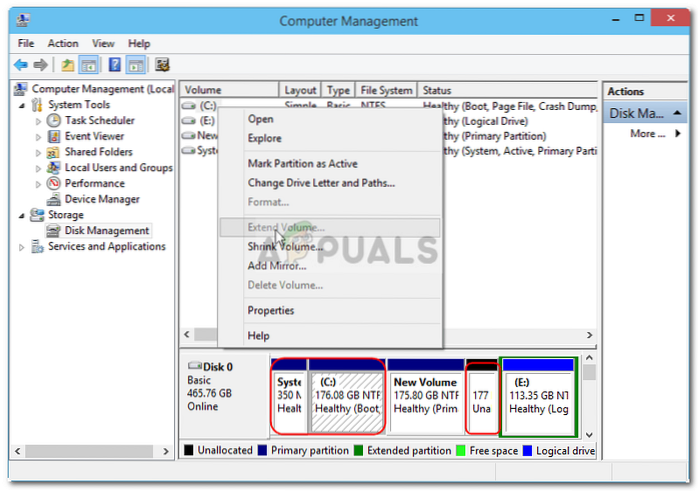Collapse the Disk Management actions header arrow
The width and height of the screenshot is (698, 491).
(679, 114)
